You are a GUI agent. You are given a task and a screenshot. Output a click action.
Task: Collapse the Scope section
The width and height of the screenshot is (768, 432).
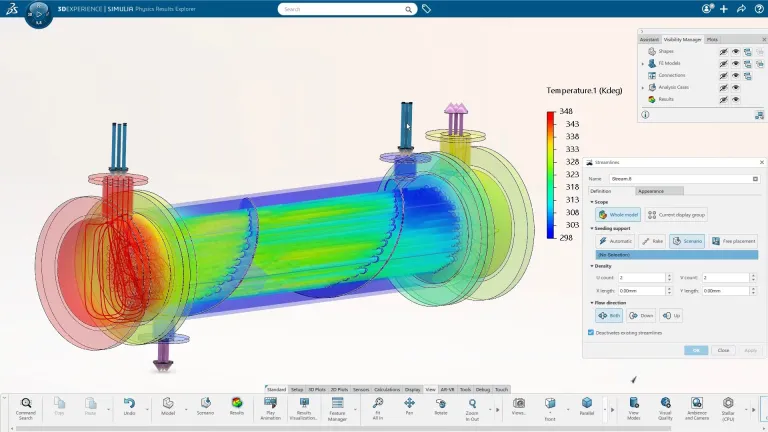coord(592,202)
